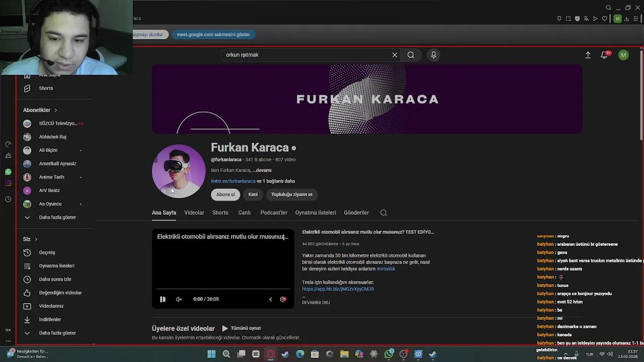The image size is (644, 362).
Task: Click the browser page vertical scrollbar
Action: [x=641, y=96]
